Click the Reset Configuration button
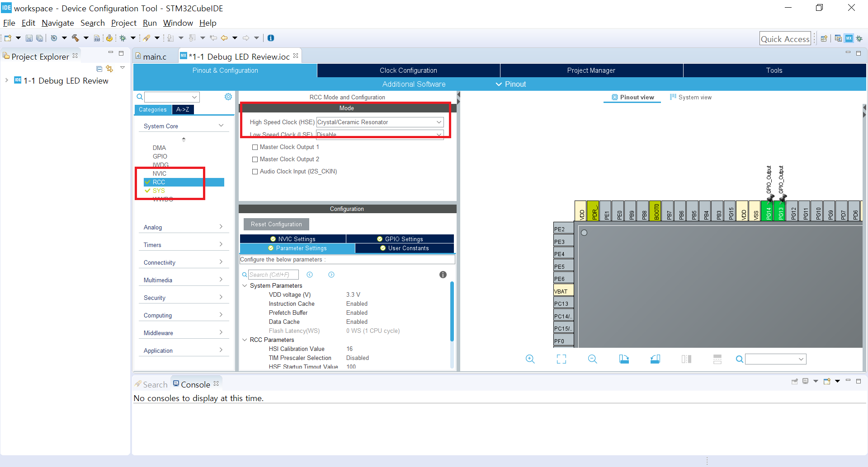Viewport: 868px width, 467px height. coord(276,224)
